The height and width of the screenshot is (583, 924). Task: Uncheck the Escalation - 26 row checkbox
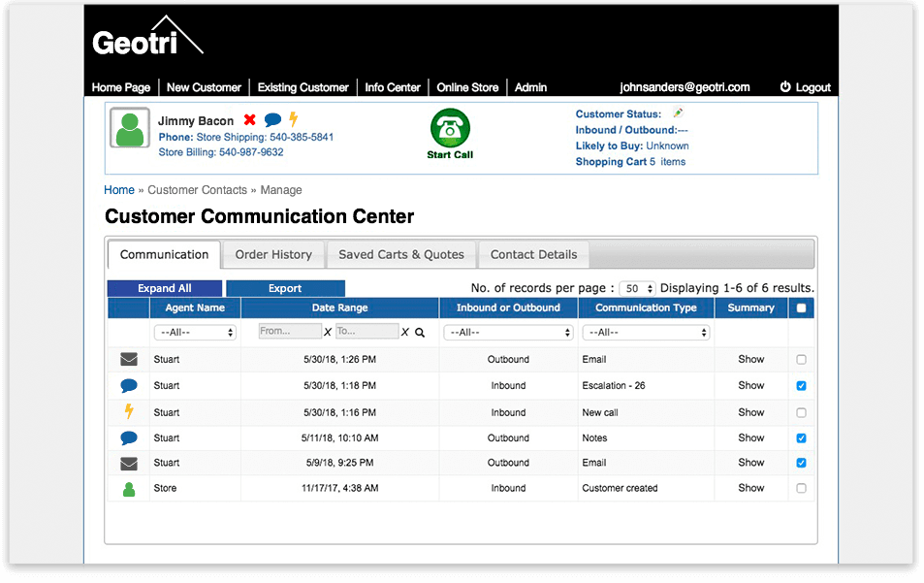802,385
